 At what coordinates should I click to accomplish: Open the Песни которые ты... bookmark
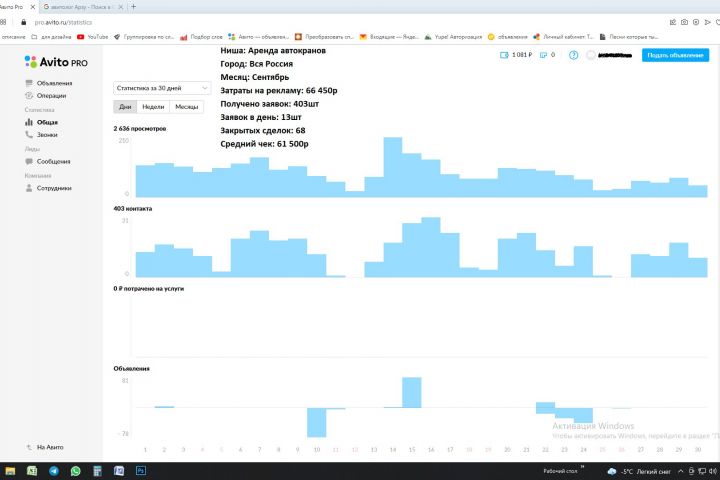click(x=629, y=37)
